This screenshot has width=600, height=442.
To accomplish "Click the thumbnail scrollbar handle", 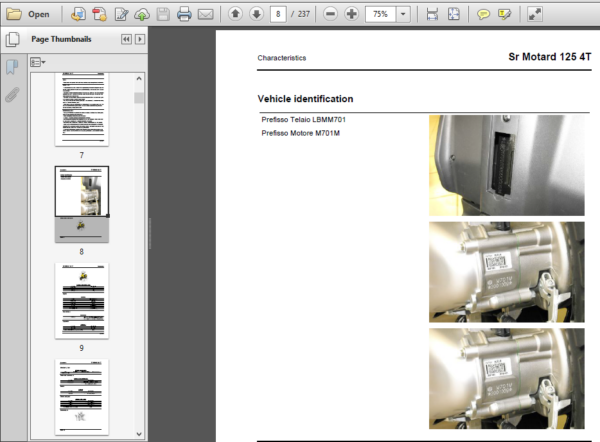I will [x=139, y=98].
